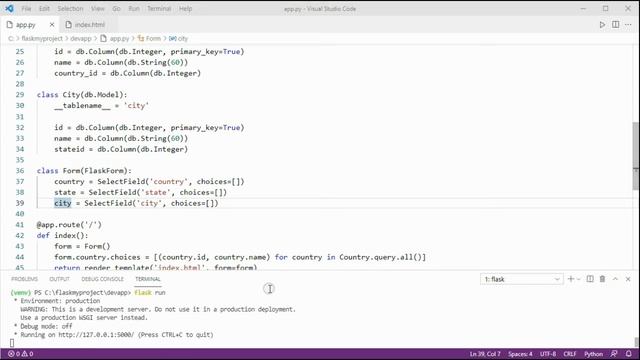Click Ln 39, Col 7 in status bar
Image resolution: width=640 pixels, height=360 pixels.
tap(485, 354)
